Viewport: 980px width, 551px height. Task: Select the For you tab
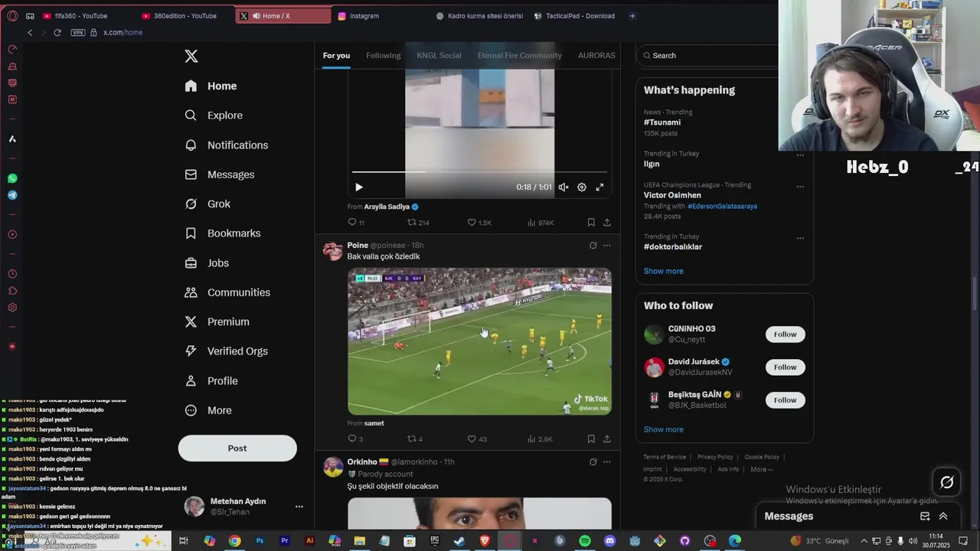tap(336, 55)
